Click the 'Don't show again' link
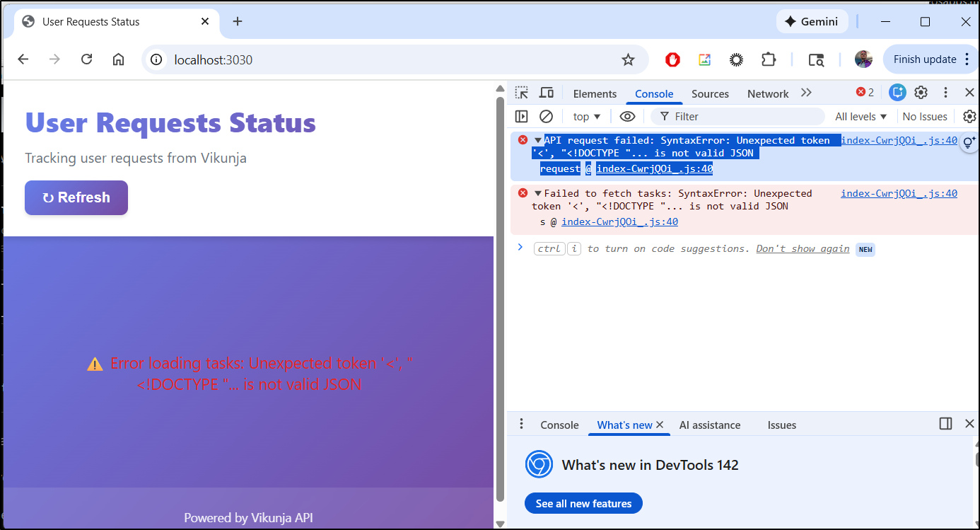 pyautogui.click(x=803, y=249)
